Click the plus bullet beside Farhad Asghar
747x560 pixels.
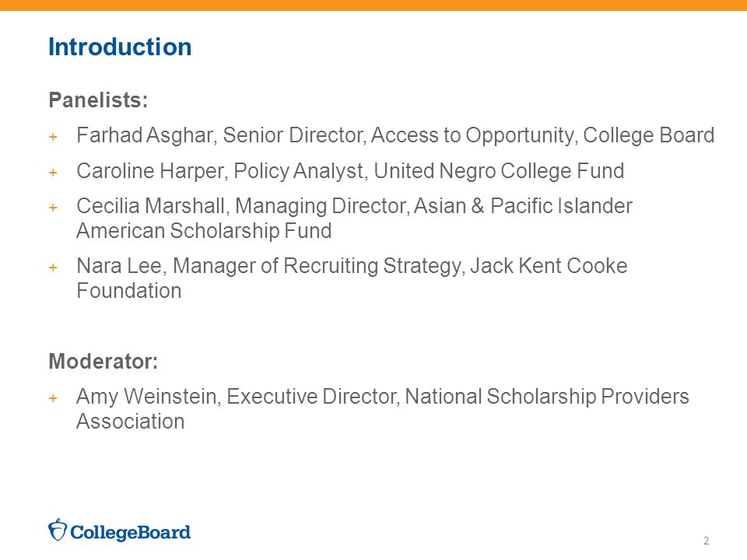54,137
